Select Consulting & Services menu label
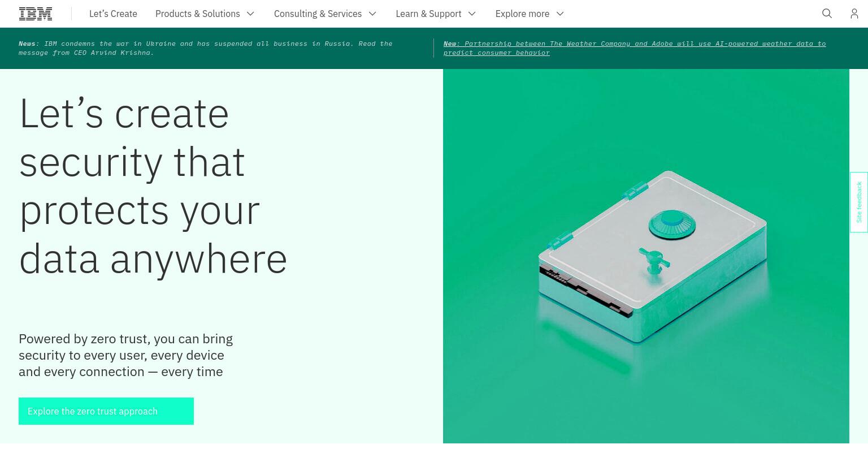 (x=318, y=14)
